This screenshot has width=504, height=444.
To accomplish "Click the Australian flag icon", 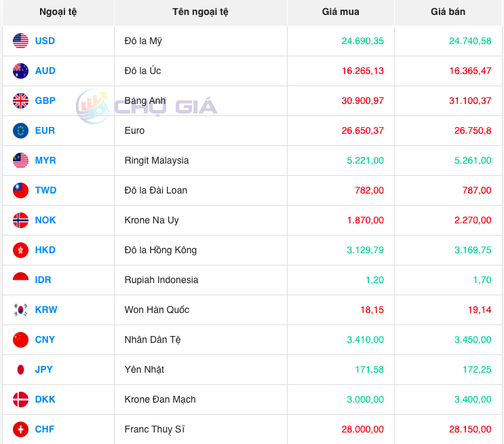I will [20, 71].
